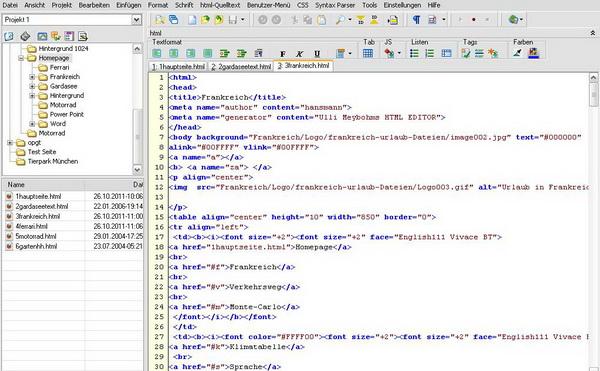Open the Einstellungen menu
600x371 pixels.
pos(402,5)
